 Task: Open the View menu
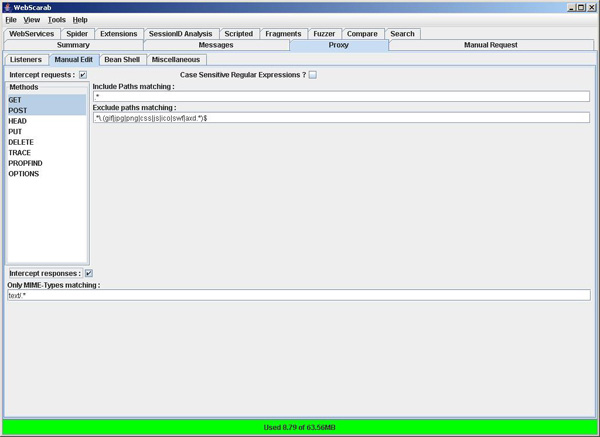tap(31, 20)
